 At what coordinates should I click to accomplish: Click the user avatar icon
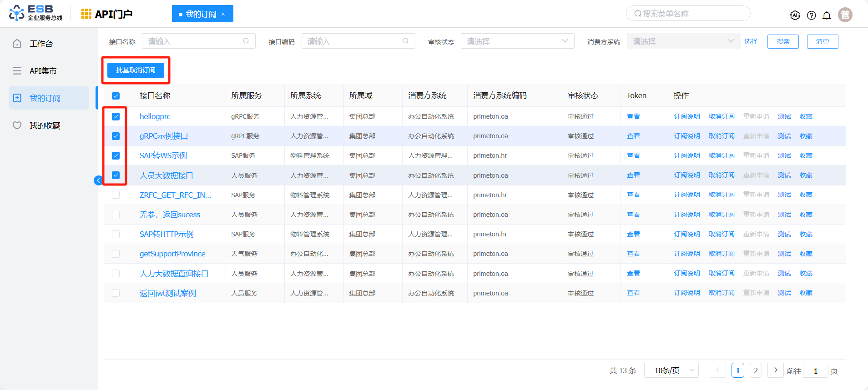845,15
